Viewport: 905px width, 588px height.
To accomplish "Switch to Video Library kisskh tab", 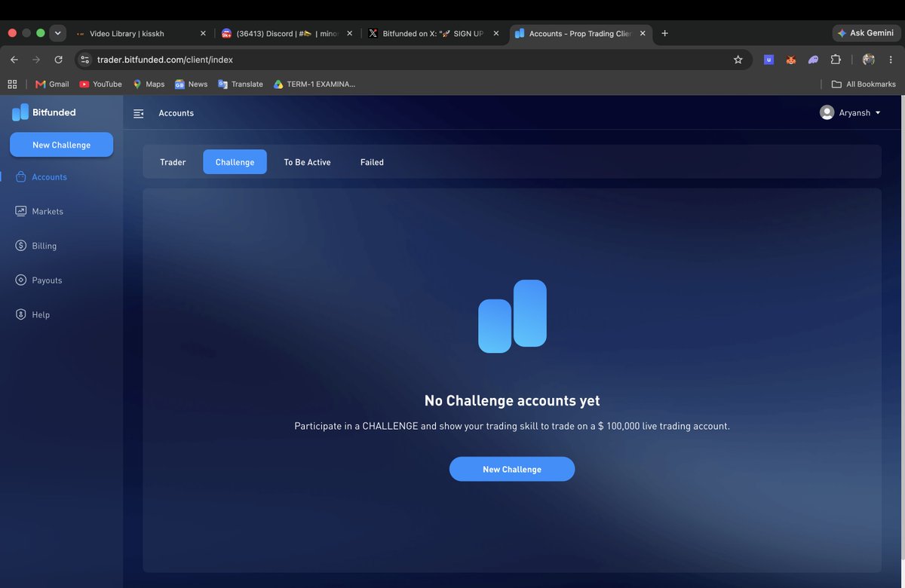I will [x=140, y=33].
